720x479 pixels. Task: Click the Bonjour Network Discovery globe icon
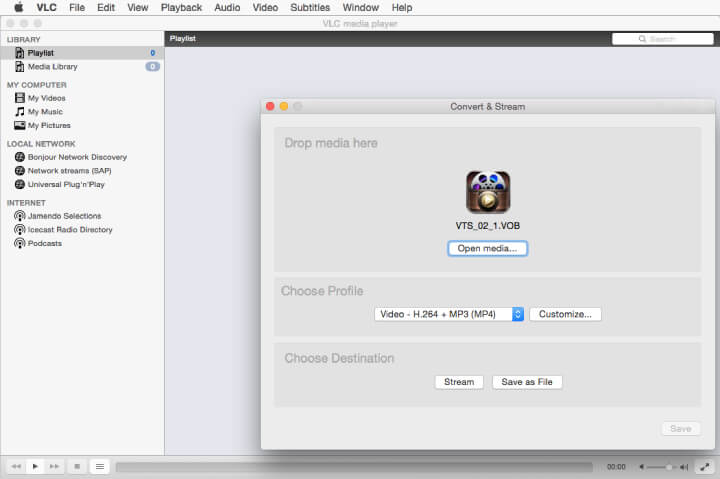pos(20,157)
